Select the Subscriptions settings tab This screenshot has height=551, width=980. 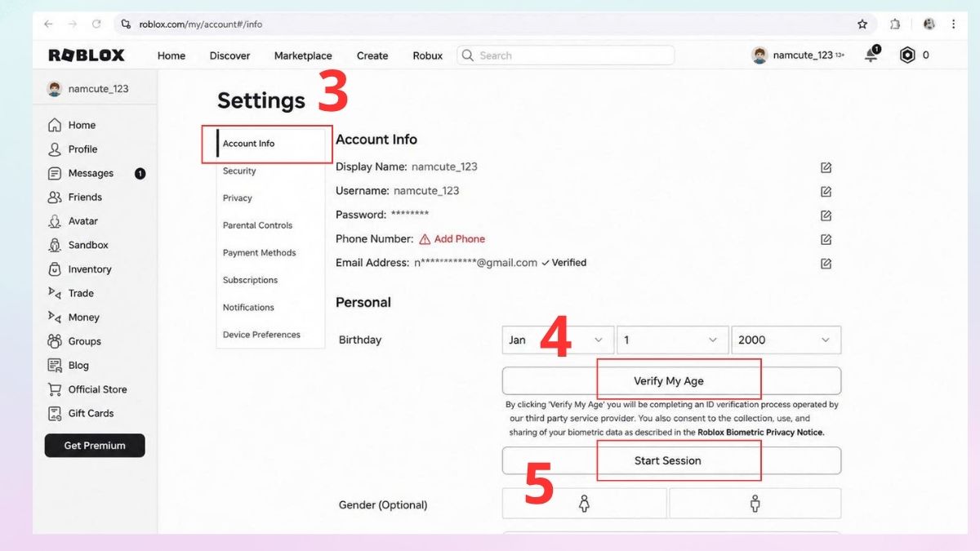[250, 280]
